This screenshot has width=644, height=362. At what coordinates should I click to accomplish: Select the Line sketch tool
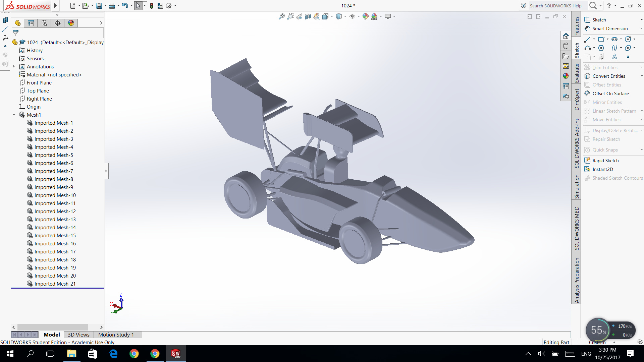587,39
